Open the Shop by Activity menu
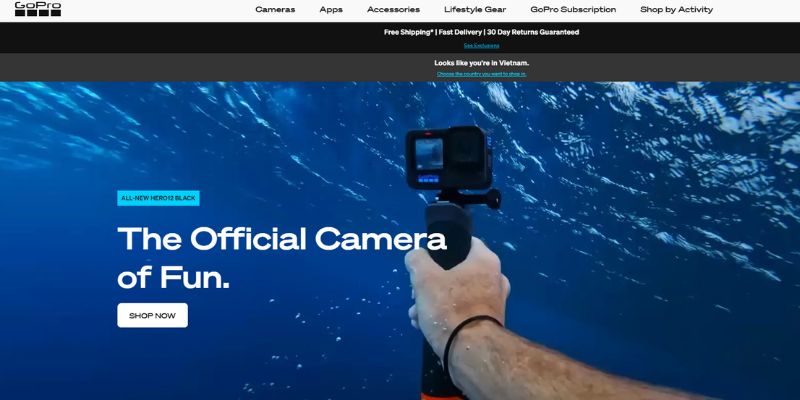Viewport: 800px width, 400px height. click(x=677, y=10)
